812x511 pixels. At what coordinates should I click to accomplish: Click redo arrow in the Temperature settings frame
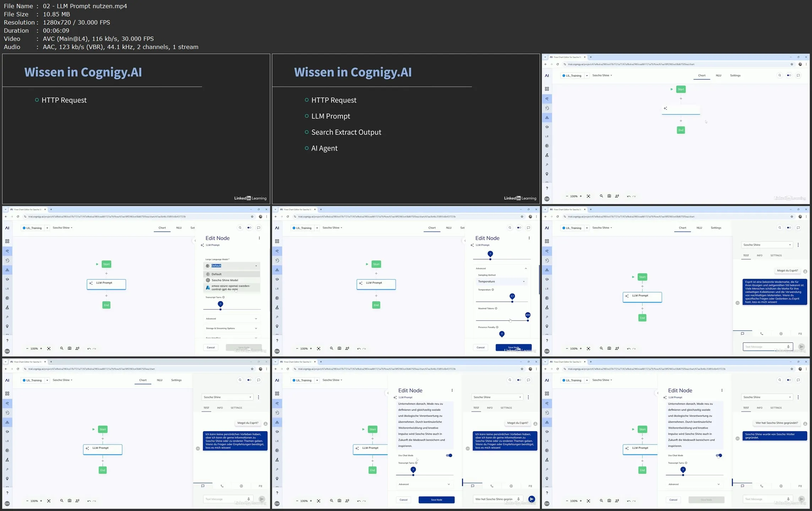[x=364, y=349]
